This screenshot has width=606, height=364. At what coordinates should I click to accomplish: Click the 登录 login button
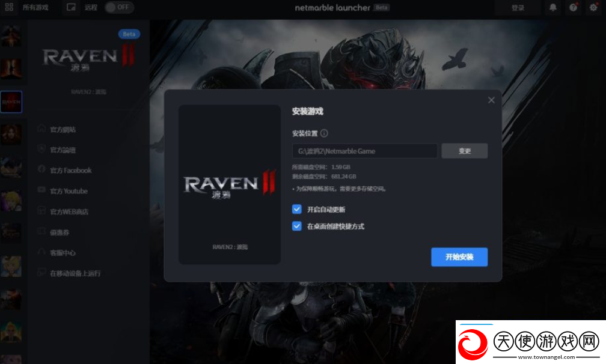pyautogui.click(x=518, y=8)
